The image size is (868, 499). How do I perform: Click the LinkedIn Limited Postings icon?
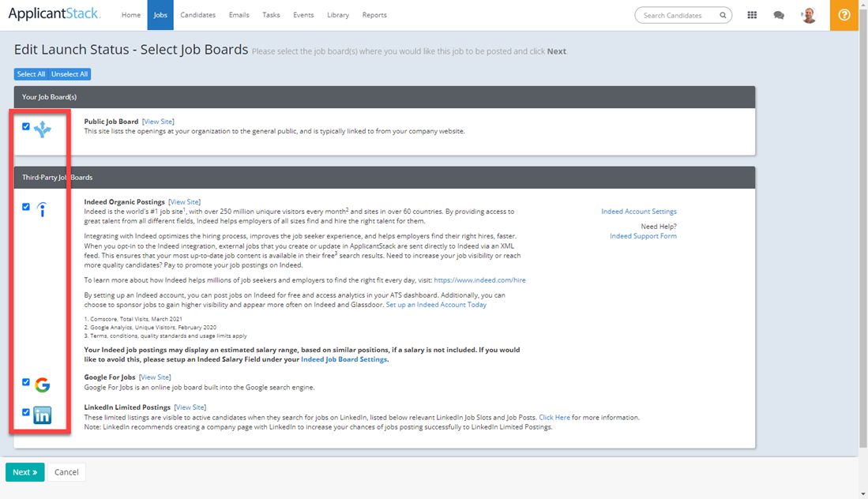coord(42,415)
